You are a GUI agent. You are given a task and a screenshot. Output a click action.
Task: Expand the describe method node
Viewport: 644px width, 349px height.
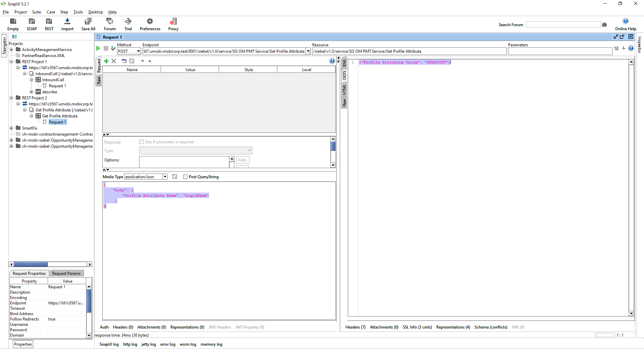coord(31,92)
